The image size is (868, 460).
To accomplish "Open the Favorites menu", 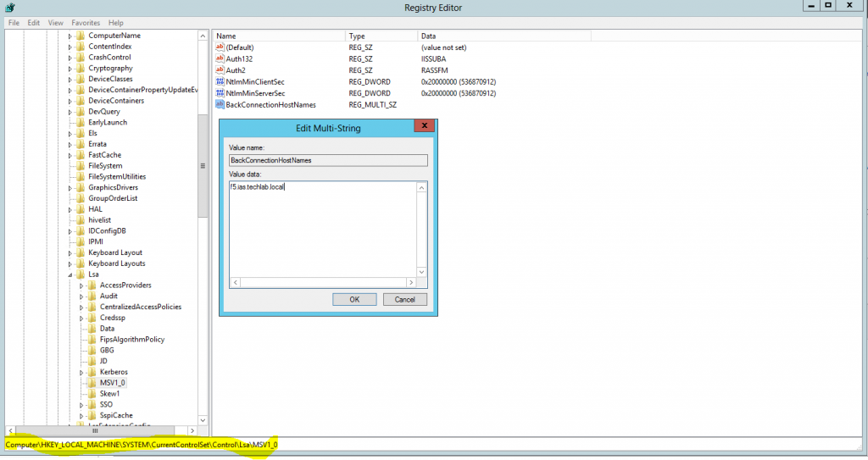I will [x=85, y=23].
